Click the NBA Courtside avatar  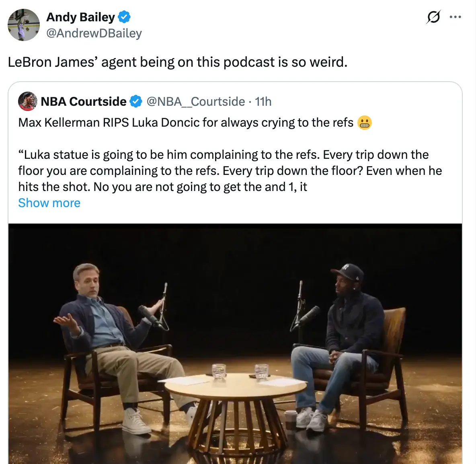(28, 101)
